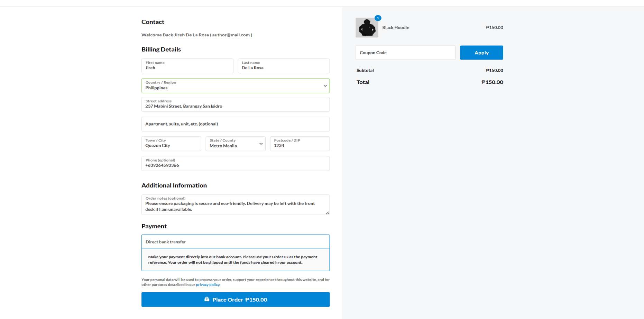This screenshot has height=319, width=644.
Task: Click the Town / City field
Action: pos(171,144)
